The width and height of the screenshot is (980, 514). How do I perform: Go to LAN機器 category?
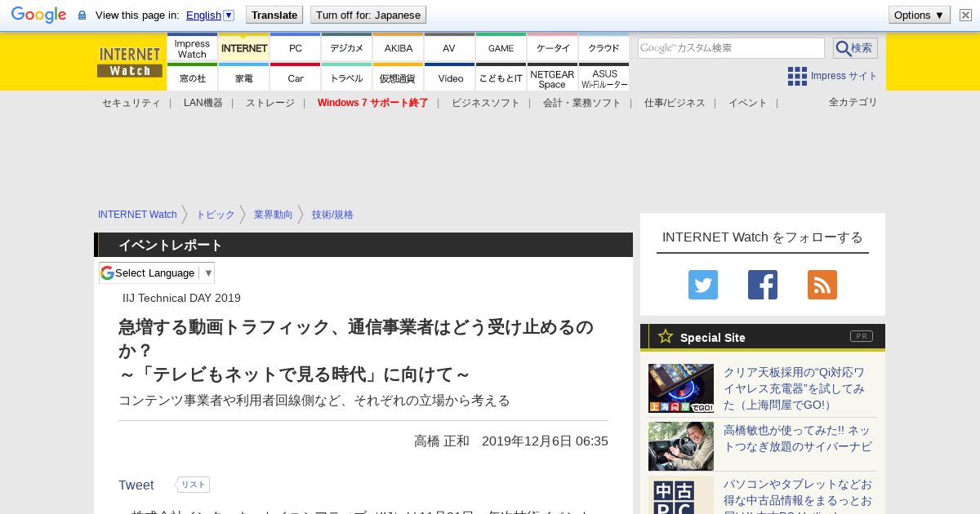pyautogui.click(x=203, y=103)
